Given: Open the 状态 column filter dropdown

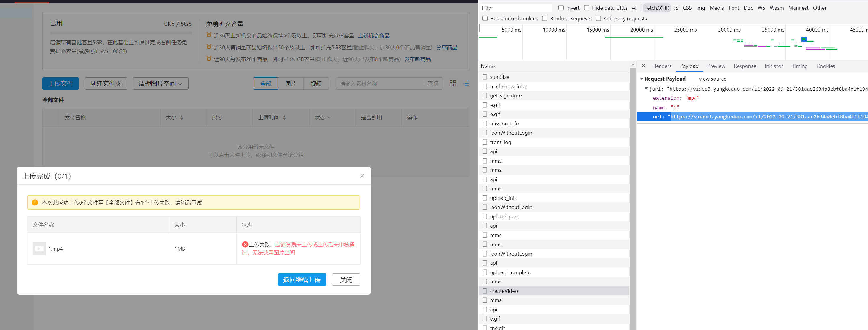Looking at the screenshot, I should [x=330, y=117].
